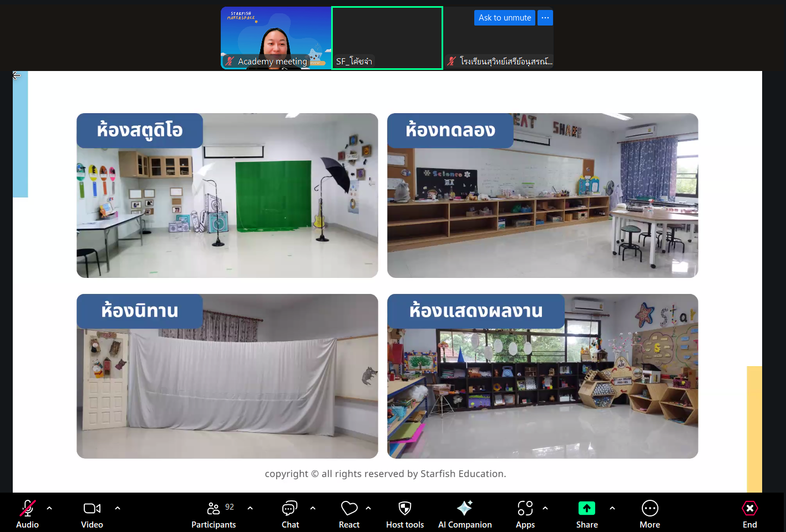Select the SF_โค้ชจ๋า participant tile
Image resolution: width=786 pixels, height=532 pixels.
[387, 38]
